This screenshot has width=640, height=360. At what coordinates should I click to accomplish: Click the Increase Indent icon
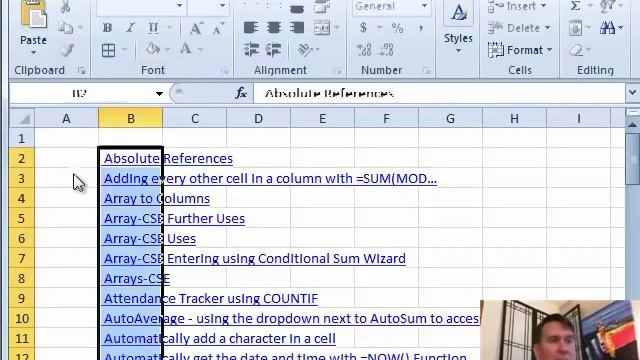pos(273,49)
